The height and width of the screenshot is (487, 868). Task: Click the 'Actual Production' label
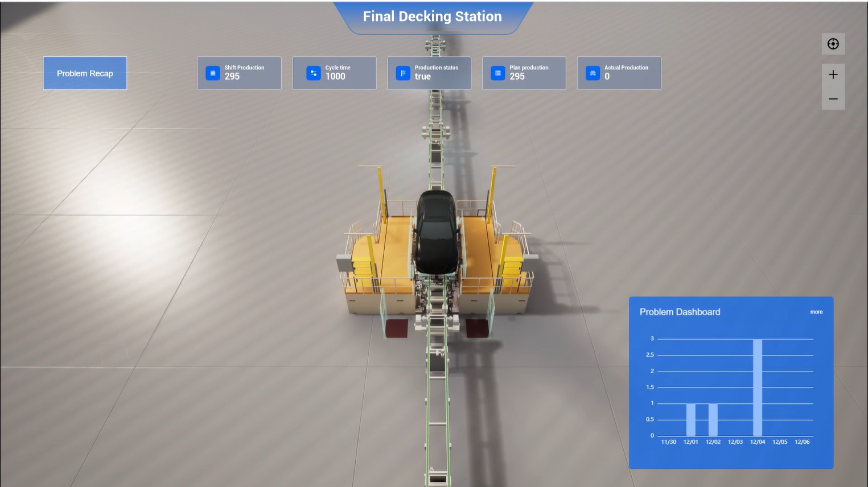click(626, 68)
